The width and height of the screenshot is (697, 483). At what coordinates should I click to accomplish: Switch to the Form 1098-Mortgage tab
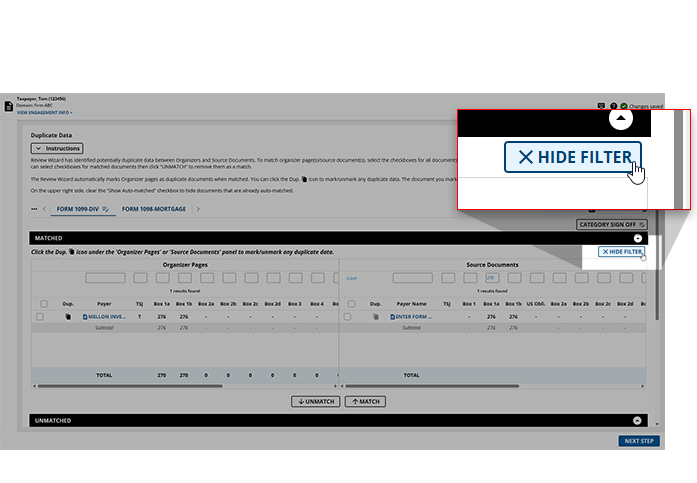pos(154,209)
